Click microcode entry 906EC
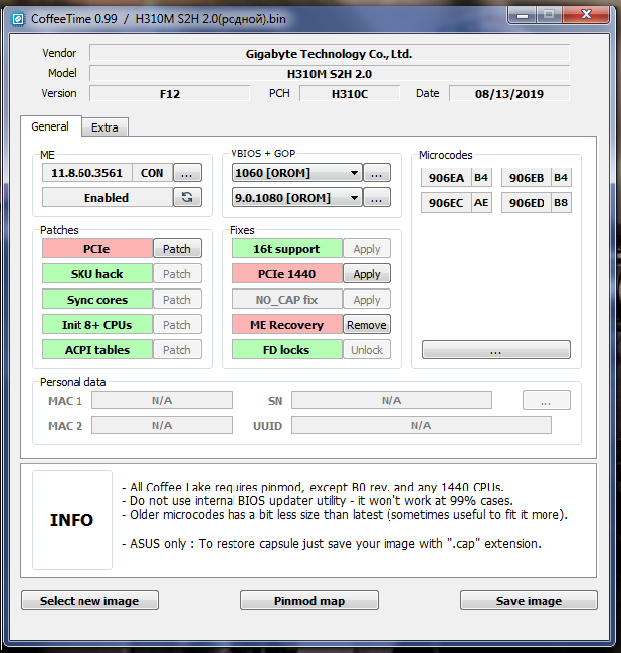 [x=446, y=203]
